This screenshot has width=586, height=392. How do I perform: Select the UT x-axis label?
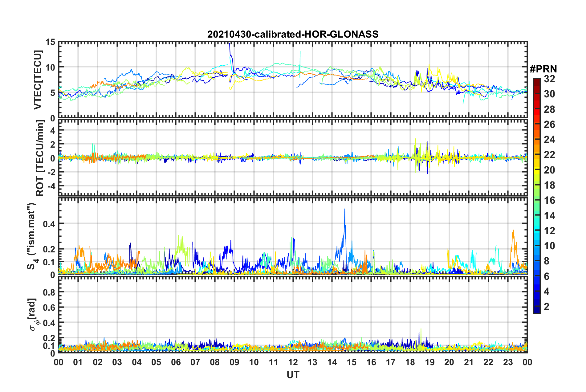click(293, 375)
